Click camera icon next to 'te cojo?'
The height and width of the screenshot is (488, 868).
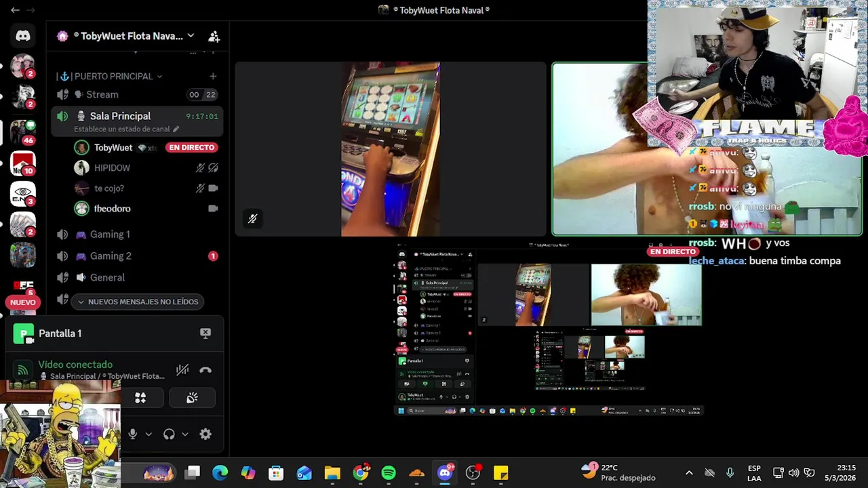coord(213,188)
